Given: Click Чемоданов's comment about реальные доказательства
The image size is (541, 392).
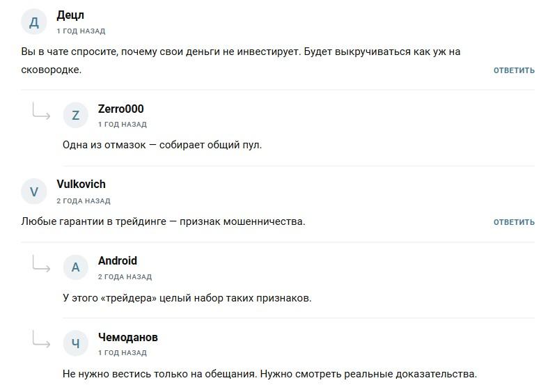Looking at the screenshot, I should [269, 374].
